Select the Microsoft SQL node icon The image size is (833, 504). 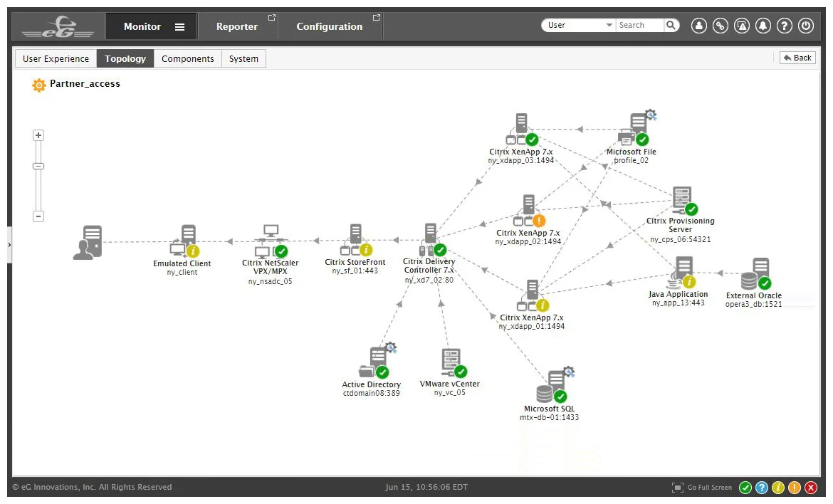(555, 385)
